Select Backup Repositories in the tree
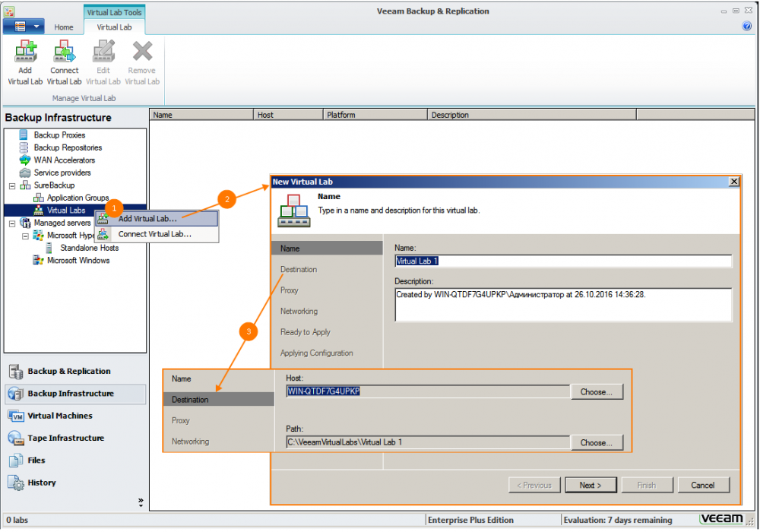 tap(68, 147)
